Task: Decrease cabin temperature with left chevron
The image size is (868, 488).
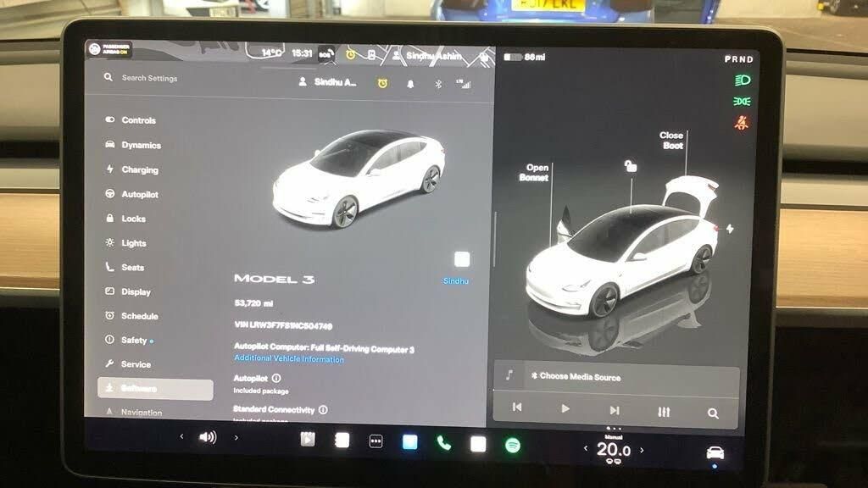Action: [586, 449]
